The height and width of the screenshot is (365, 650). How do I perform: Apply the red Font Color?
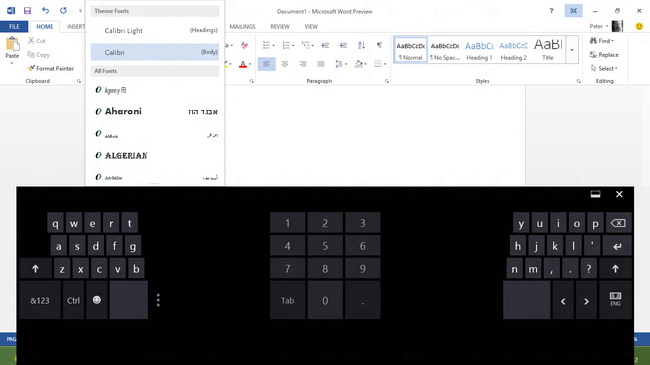click(243, 64)
